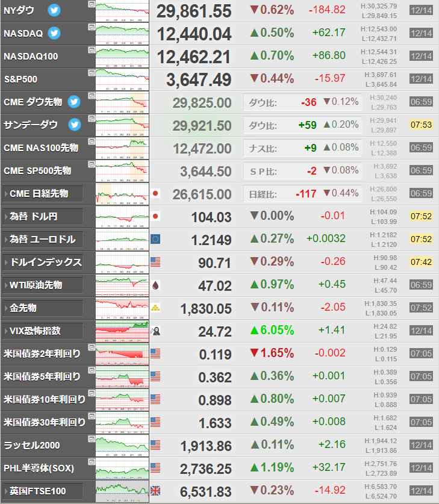Image resolution: width=439 pixels, height=504 pixels.
Task: Click the NASDAQ price 12,440.04
Action: 194,34
